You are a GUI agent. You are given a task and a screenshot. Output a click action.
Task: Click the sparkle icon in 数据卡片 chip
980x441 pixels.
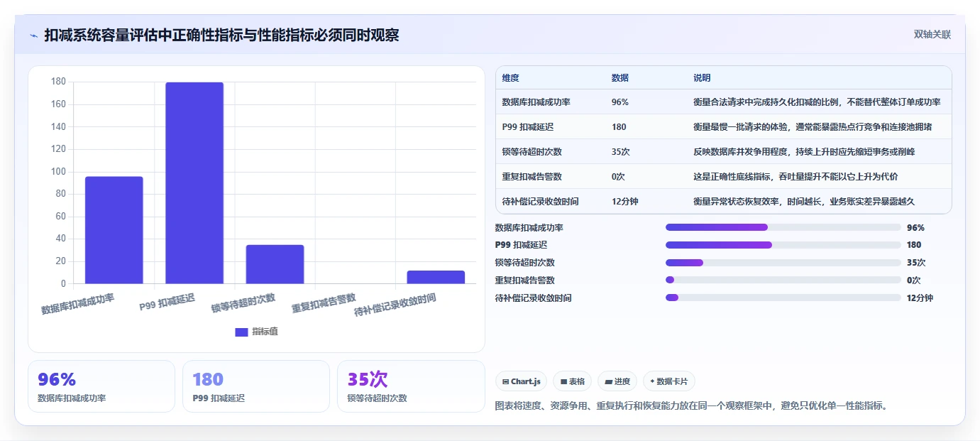(x=652, y=381)
